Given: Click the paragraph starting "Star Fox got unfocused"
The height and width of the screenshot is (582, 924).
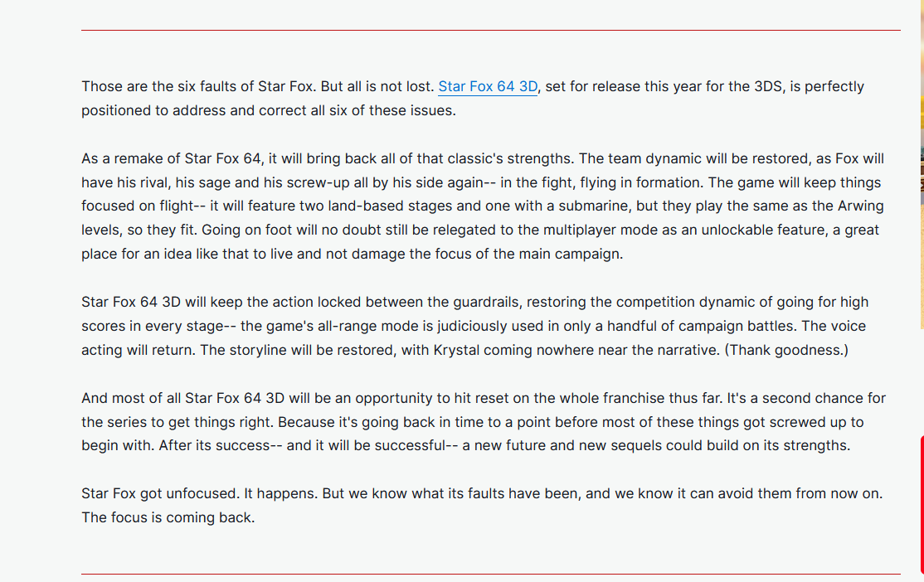Looking at the screenshot, I should click(x=482, y=506).
